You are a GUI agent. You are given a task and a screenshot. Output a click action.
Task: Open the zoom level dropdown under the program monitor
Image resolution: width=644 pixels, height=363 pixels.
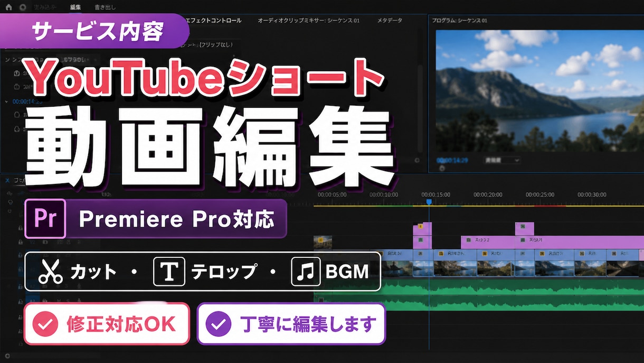point(503,160)
